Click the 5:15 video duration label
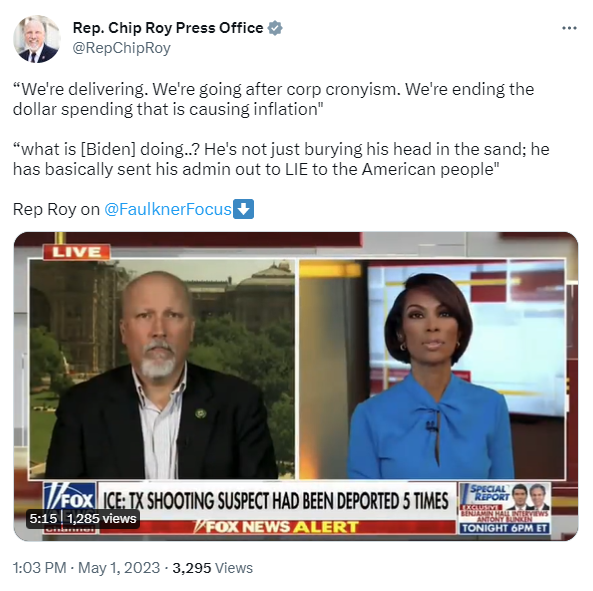593x591 pixels. [43, 518]
